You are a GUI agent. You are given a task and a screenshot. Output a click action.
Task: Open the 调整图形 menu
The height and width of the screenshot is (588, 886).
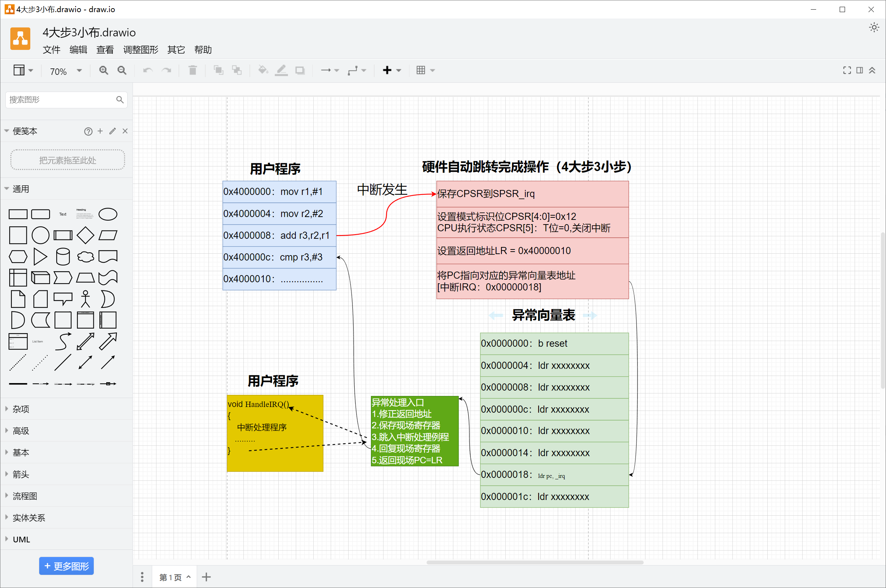click(x=141, y=50)
